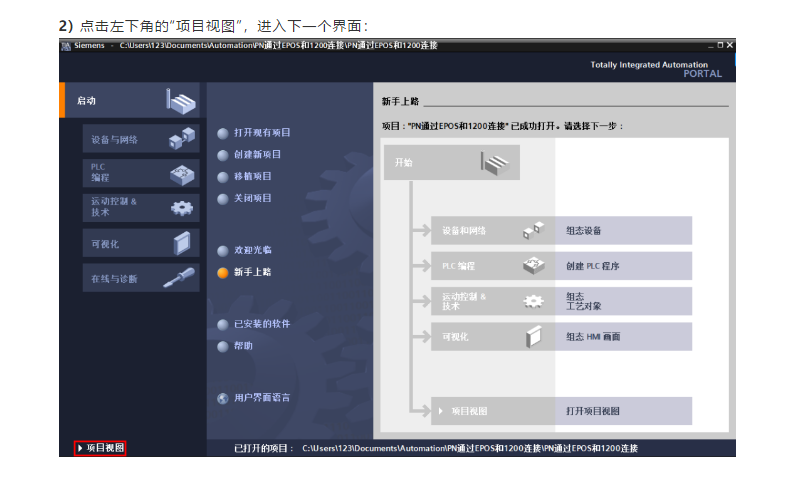Expand 项目视图 arrow at bottom-left corner
789x482 pixels.
coord(80,448)
